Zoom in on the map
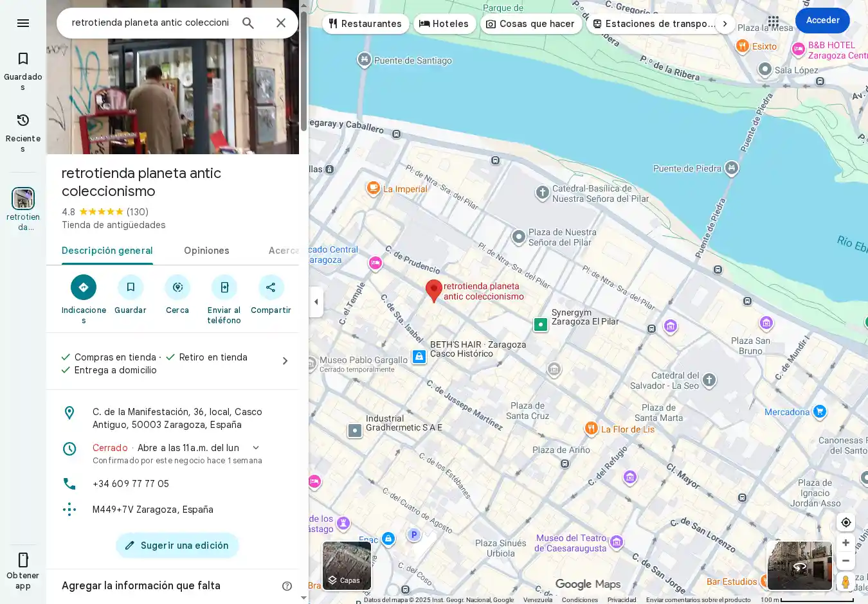868x604 pixels. click(845, 543)
